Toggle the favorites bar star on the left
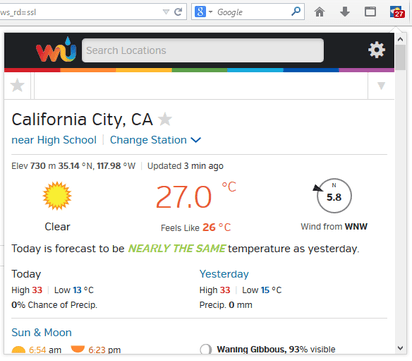 point(17,86)
